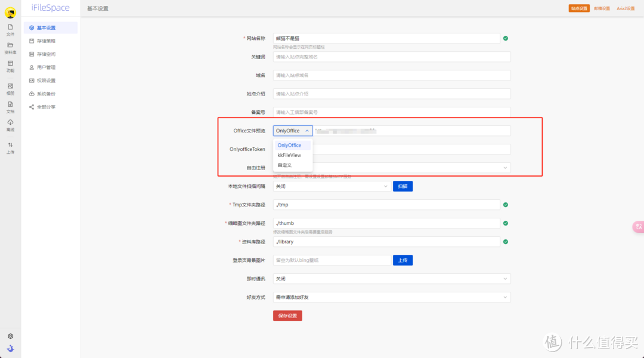The image size is (644, 358).
Task: Switch to the 邮箱设置 tab
Action: coord(602,8)
